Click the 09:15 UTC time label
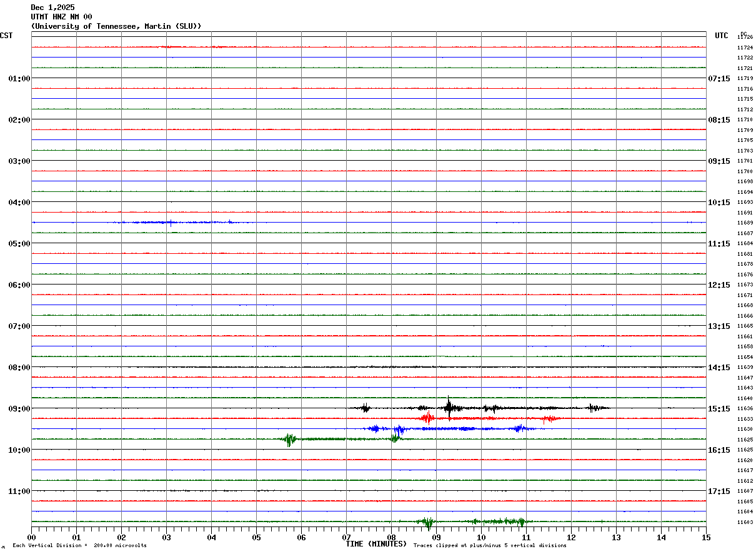Viewport: 756px width, 554px height. (719, 161)
